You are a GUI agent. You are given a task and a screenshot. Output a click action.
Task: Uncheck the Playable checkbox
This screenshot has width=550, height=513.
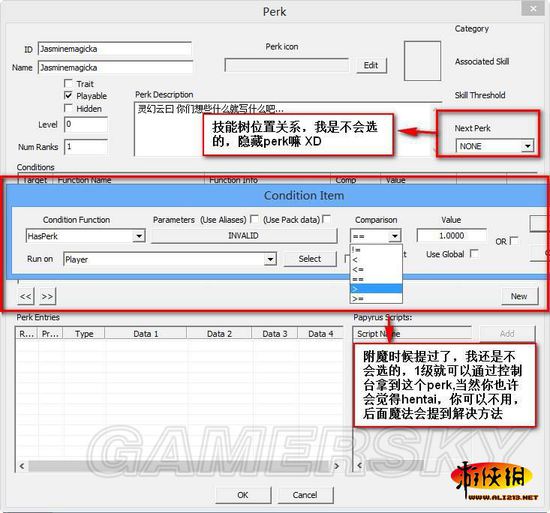tap(68, 95)
